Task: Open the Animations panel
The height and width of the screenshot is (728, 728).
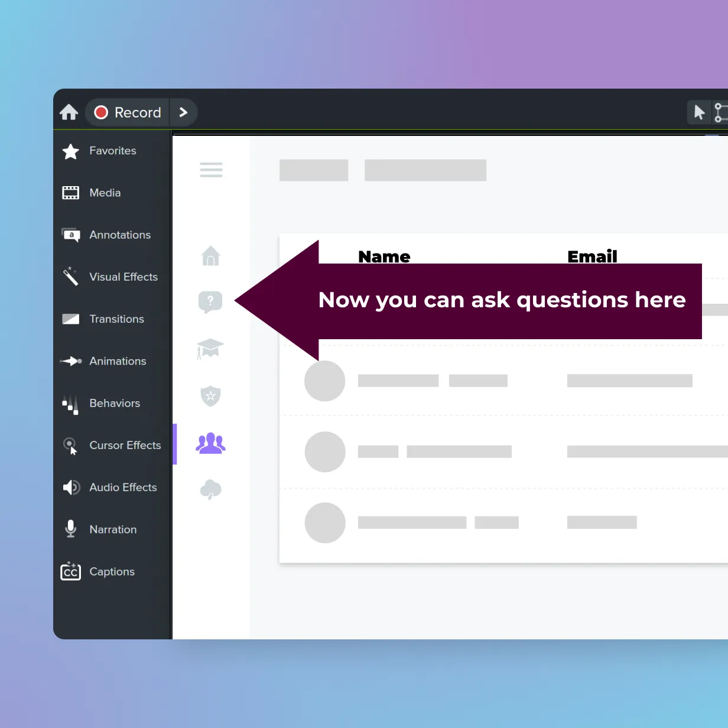Action: pos(104,361)
